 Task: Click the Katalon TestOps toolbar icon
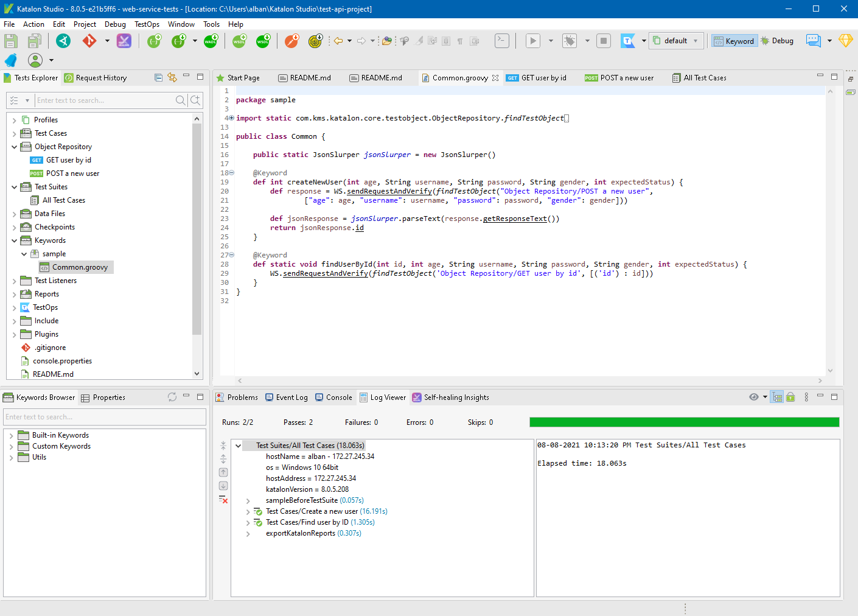(x=627, y=41)
